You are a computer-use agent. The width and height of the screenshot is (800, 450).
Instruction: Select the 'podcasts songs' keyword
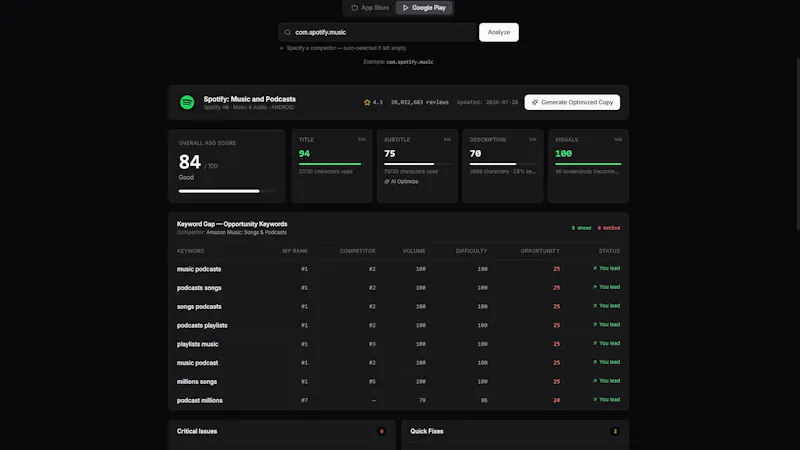pos(199,288)
